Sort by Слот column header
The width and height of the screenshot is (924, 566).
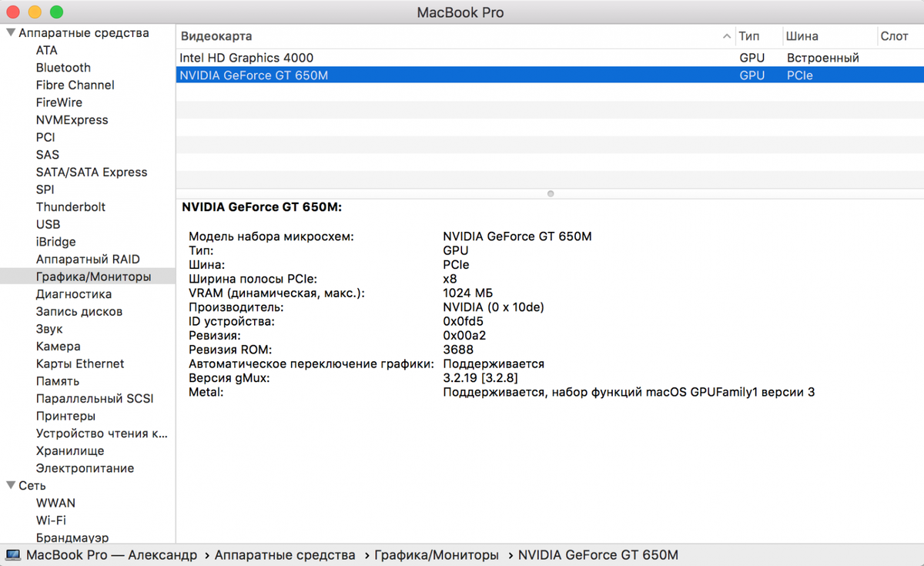[x=895, y=36]
